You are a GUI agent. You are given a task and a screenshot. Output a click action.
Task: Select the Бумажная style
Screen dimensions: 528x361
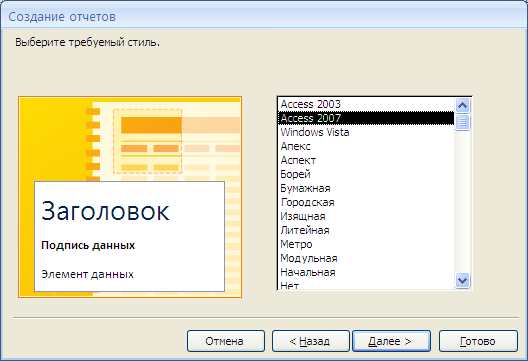366,188
